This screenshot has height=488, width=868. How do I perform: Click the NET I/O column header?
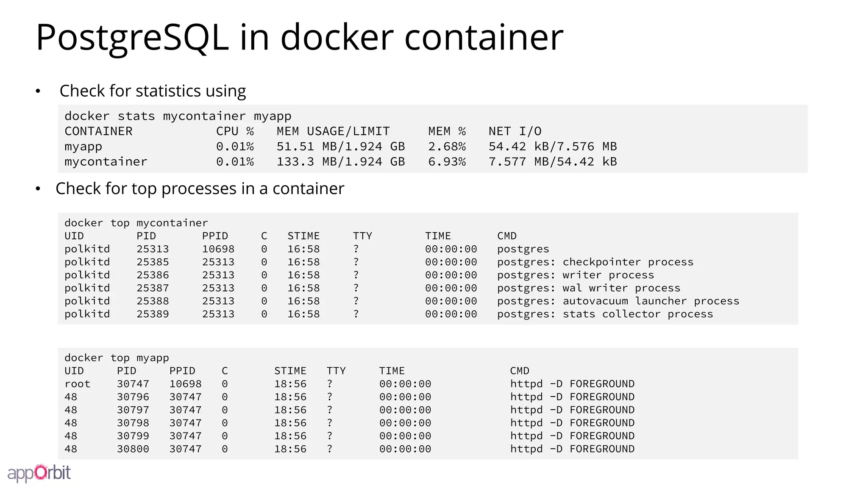point(515,131)
